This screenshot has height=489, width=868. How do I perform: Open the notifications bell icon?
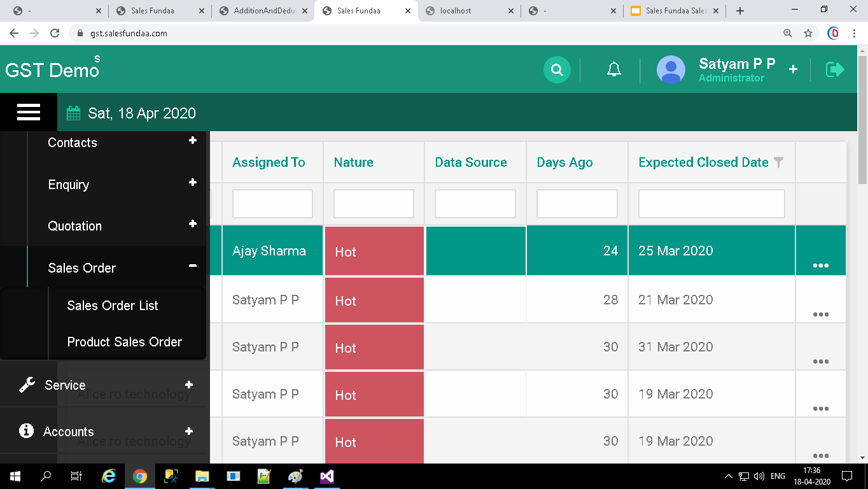point(613,70)
